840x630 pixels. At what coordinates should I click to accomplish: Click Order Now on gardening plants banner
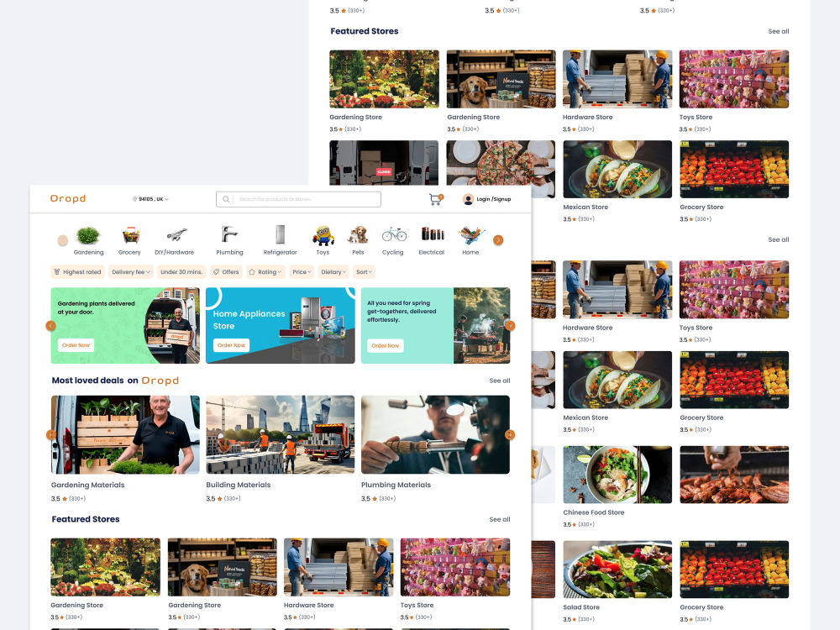point(76,345)
